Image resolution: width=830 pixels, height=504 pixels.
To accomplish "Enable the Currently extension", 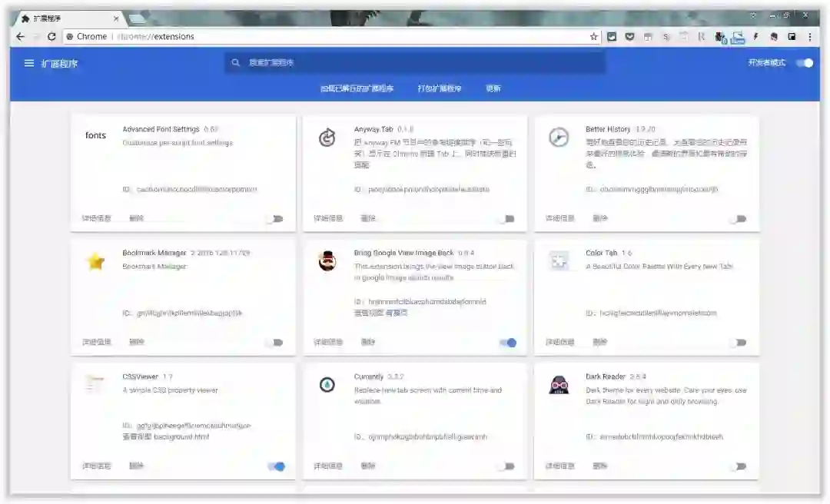I will (x=506, y=466).
